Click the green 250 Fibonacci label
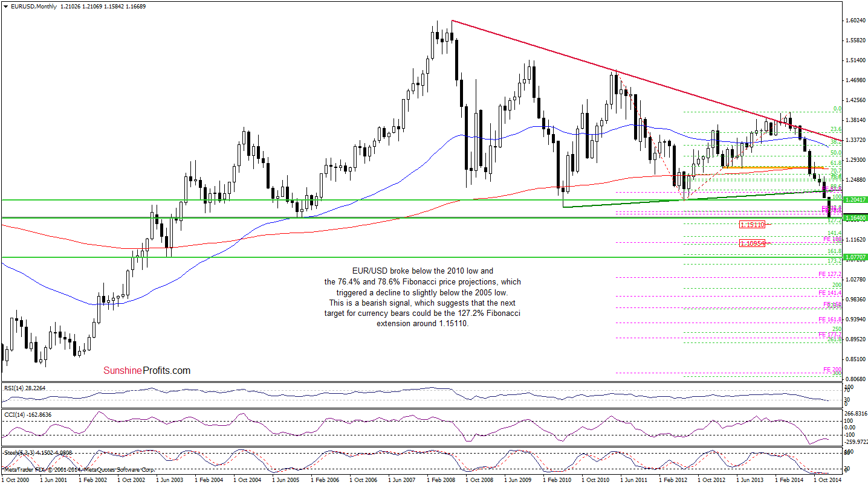The width and height of the screenshot is (868, 485). click(x=837, y=329)
